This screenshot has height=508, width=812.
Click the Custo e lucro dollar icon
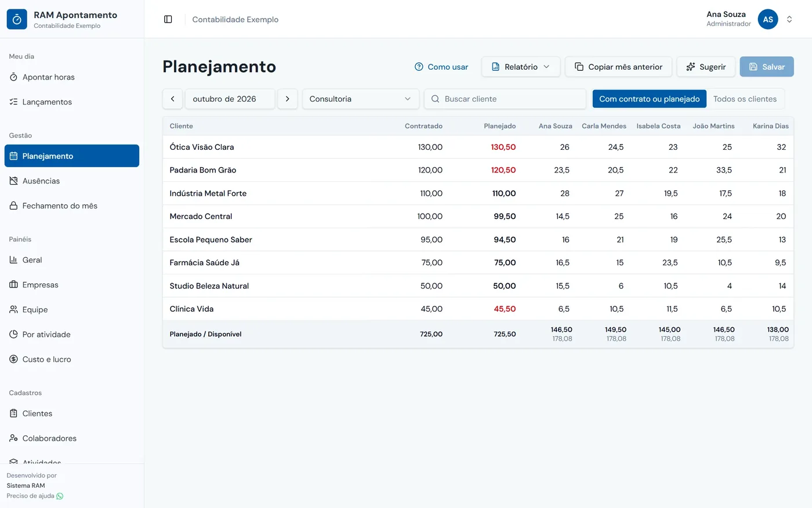coord(14,359)
